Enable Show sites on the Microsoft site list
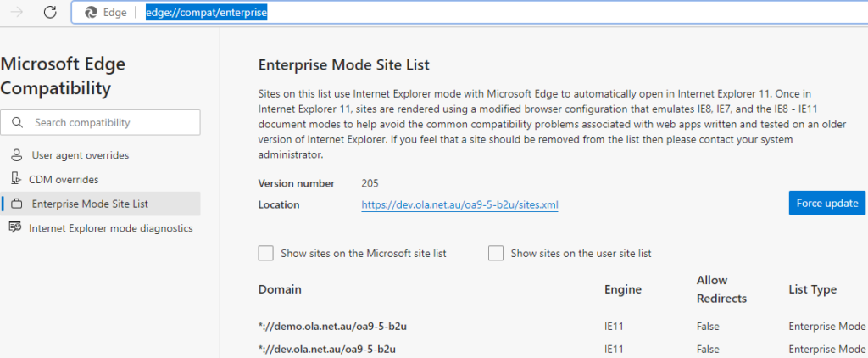 coord(265,253)
